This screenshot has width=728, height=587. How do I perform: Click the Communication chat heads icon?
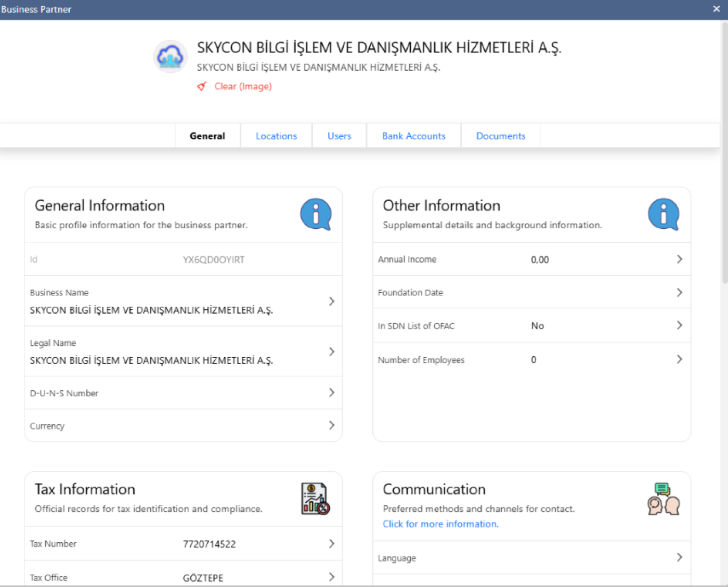point(664,499)
